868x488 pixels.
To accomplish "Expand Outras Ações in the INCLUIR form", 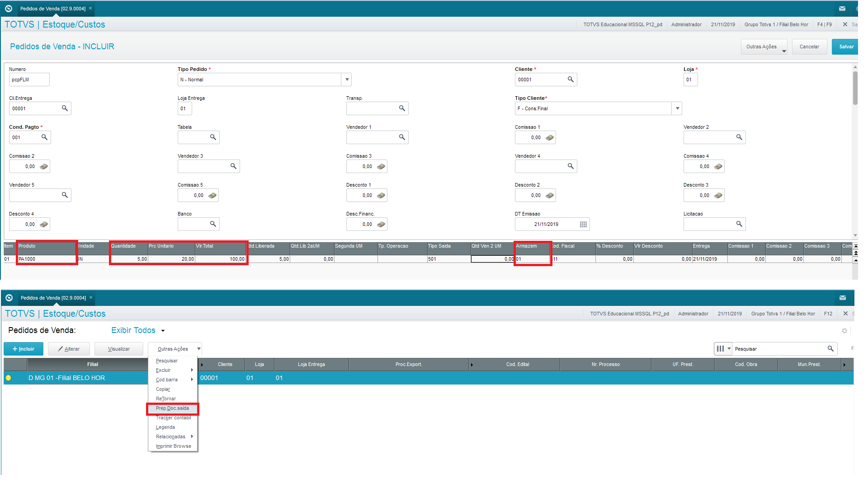I will point(764,47).
